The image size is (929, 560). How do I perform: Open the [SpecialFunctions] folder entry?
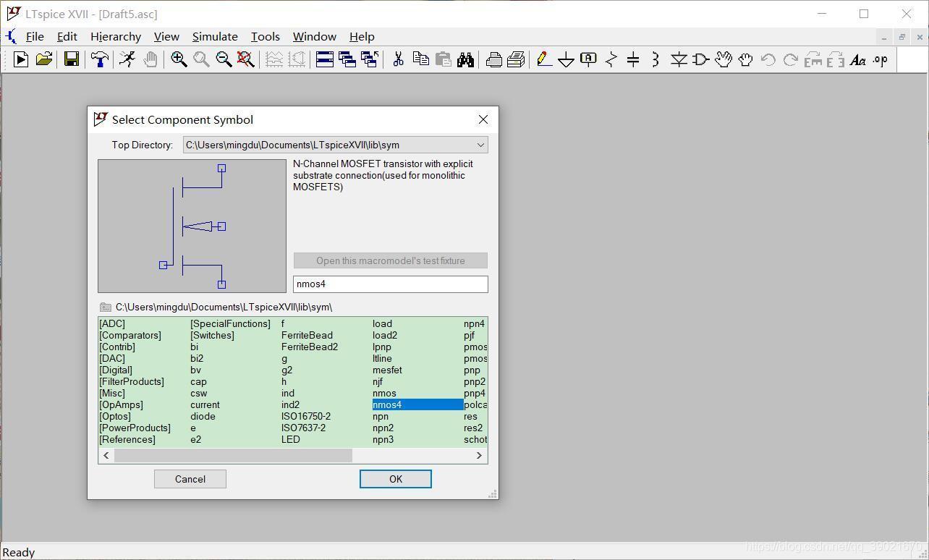[230, 323]
